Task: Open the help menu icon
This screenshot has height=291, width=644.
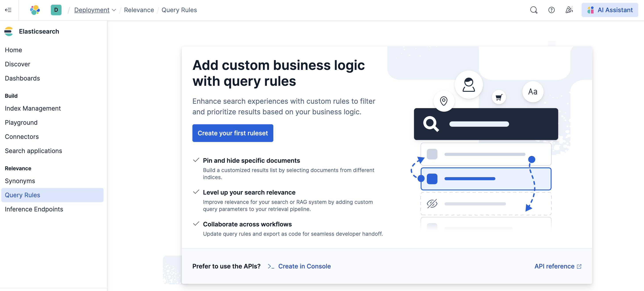Action: [x=551, y=10]
